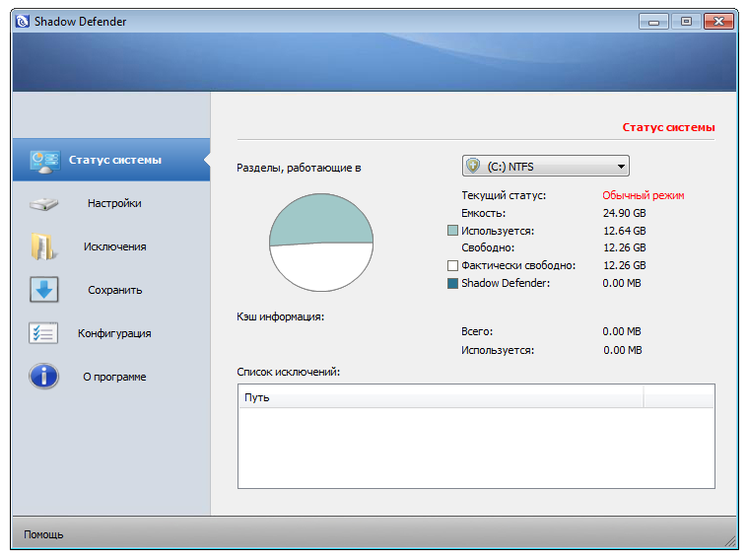Expand the (C:) NTFS drive dropdown arrow
Screen dimensions: 748x560
(x=621, y=167)
